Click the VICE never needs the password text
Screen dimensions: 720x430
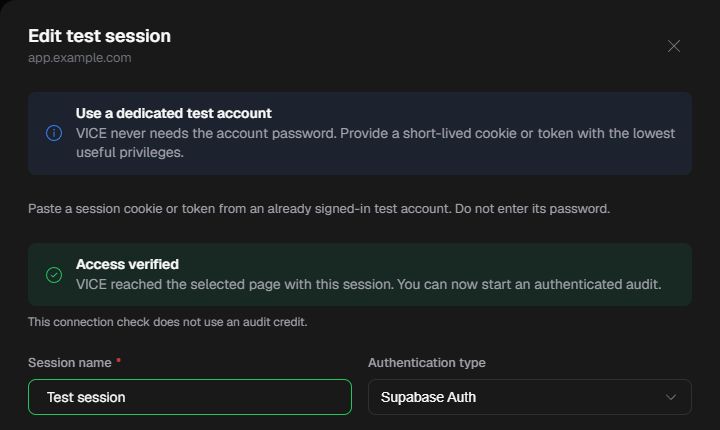[x=375, y=142]
